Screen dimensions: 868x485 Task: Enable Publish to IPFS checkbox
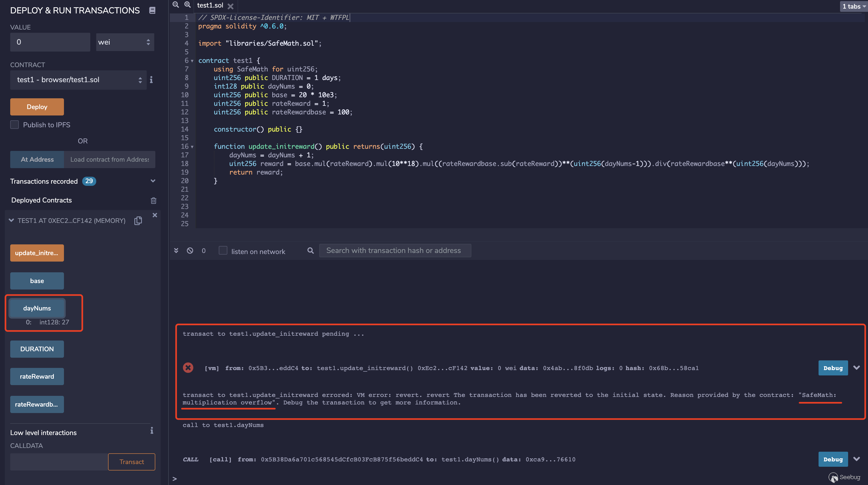(x=15, y=125)
